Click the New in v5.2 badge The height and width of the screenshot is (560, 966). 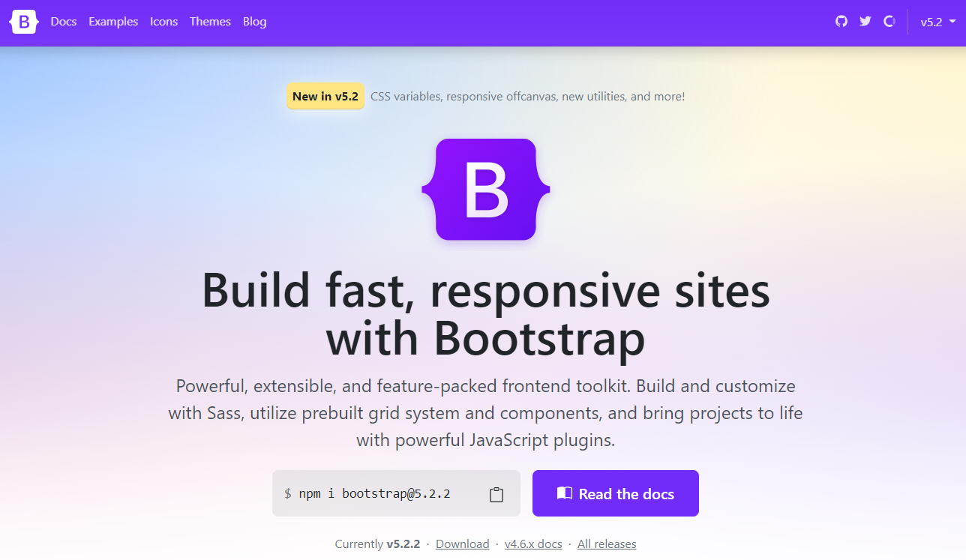click(325, 96)
